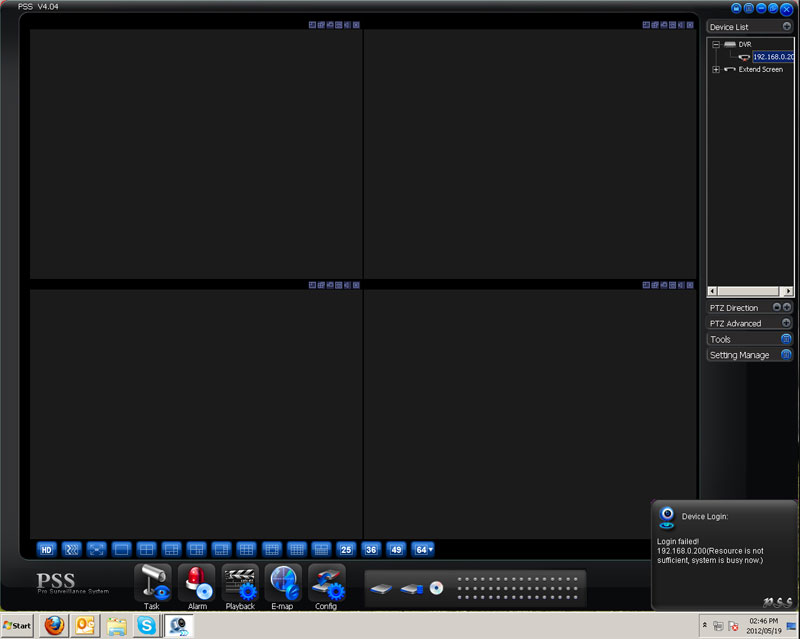The height and width of the screenshot is (639, 800).
Task: Collapse the DVR tree node
Action: [x=716, y=45]
